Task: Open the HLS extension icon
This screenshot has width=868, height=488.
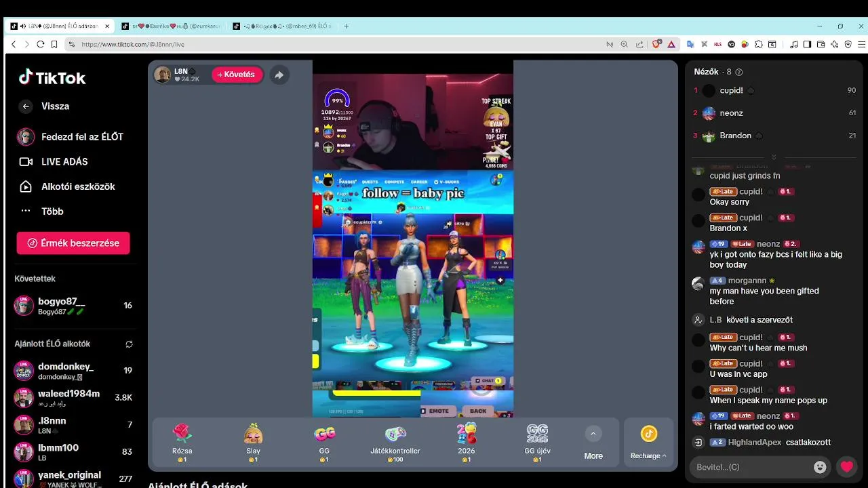Action: click(x=718, y=44)
